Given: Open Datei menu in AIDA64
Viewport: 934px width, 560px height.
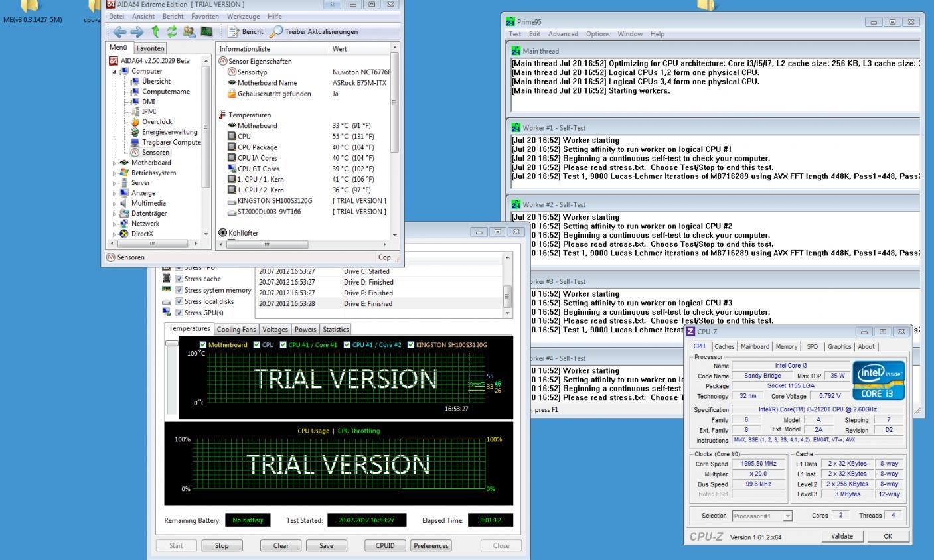Looking at the screenshot, I should click(117, 16).
